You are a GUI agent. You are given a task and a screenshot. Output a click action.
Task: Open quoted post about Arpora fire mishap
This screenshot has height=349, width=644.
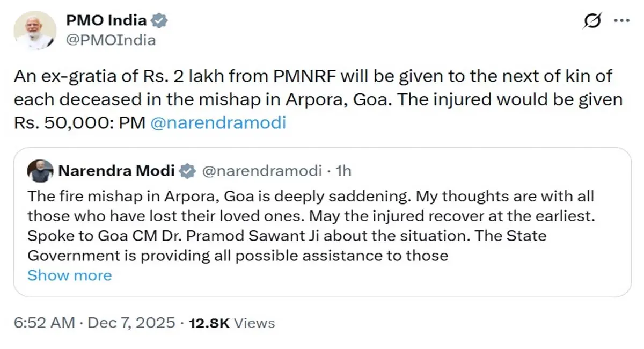tap(322, 226)
